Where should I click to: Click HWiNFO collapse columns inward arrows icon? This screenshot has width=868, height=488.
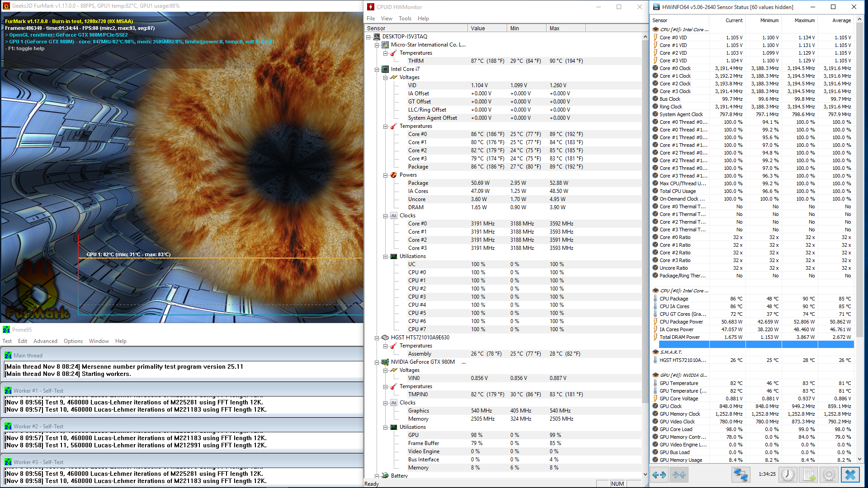tap(679, 475)
